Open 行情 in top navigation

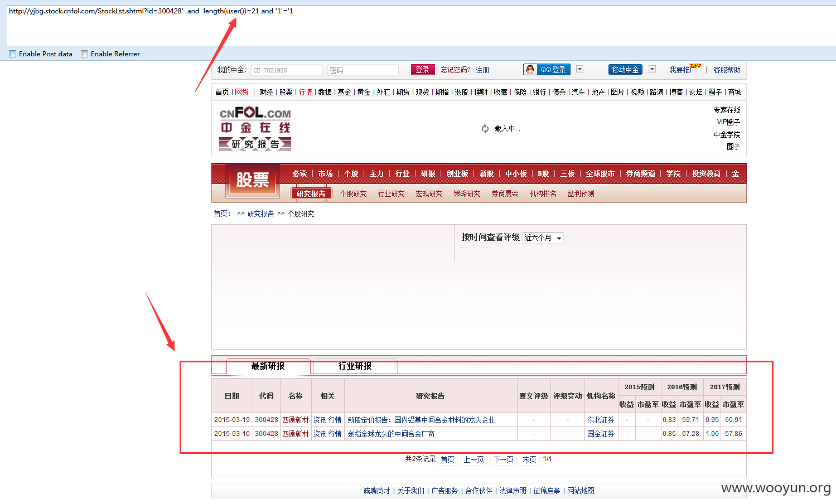pyautogui.click(x=306, y=92)
